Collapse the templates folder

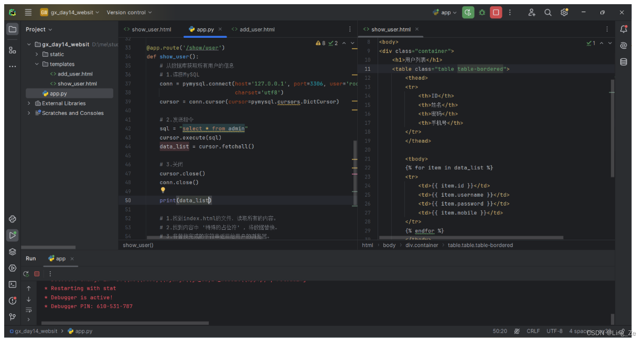37,64
